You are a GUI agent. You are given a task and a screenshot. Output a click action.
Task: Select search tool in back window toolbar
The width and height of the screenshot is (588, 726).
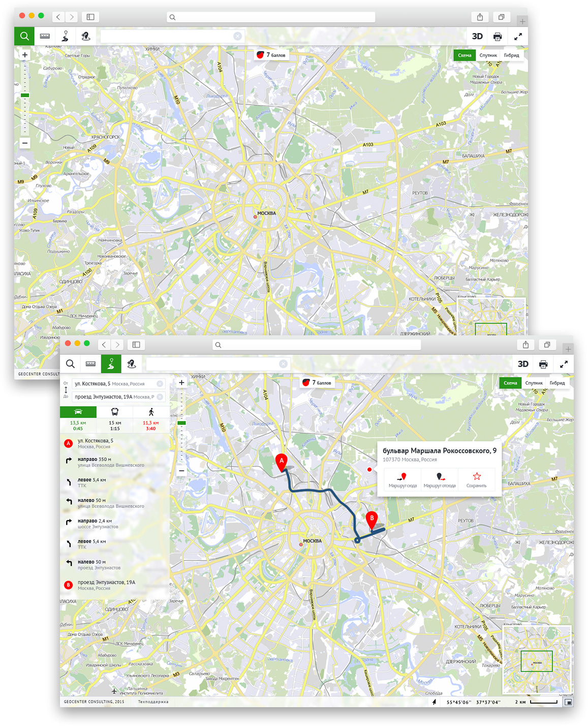[24, 36]
